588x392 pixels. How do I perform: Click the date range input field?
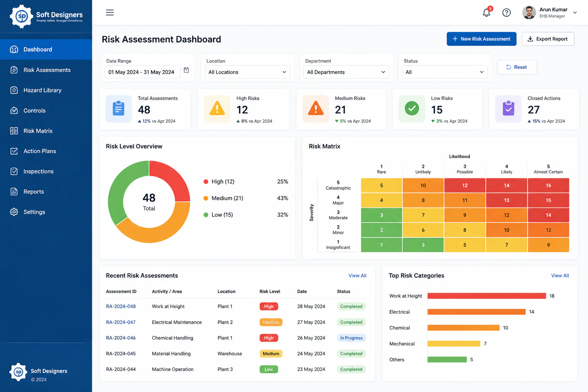[142, 72]
